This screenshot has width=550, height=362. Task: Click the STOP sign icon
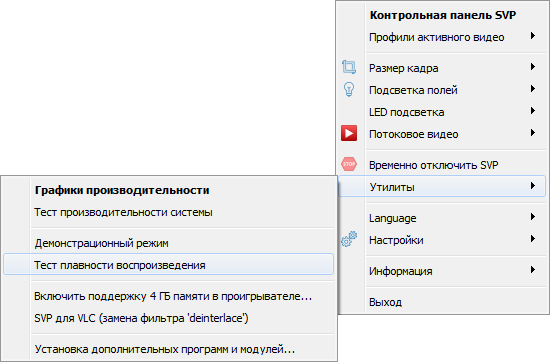[349, 164]
